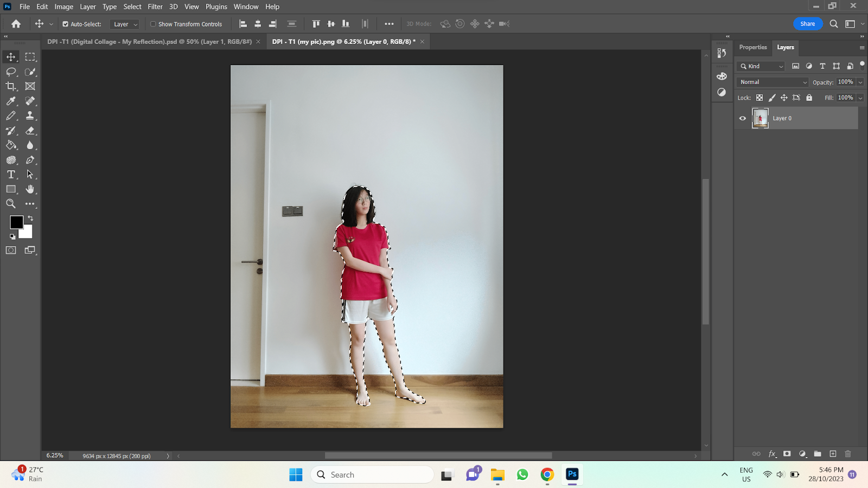Image resolution: width=868 pixels, height=488 pixels.
Task: Select the Crop tool
Action: point(11,86)
